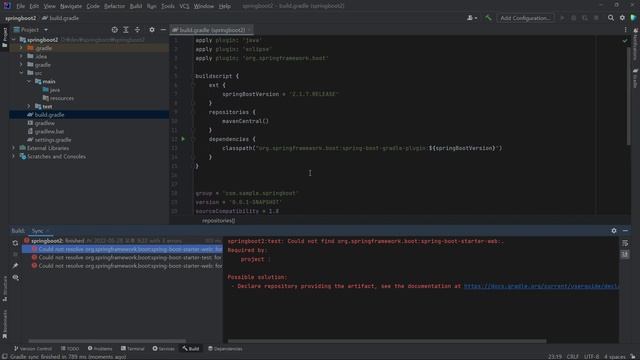
Task: Click the green run gutter arrow
Action: point(183,139)
